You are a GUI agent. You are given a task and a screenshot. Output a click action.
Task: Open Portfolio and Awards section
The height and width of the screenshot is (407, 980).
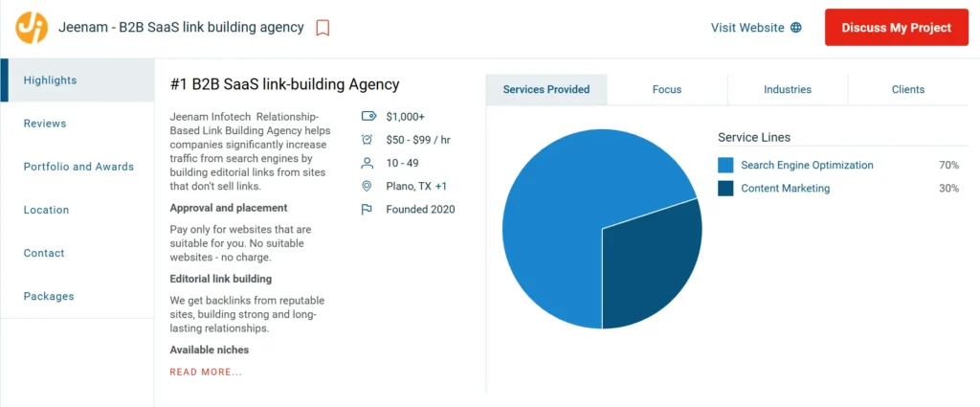point(78,167)
